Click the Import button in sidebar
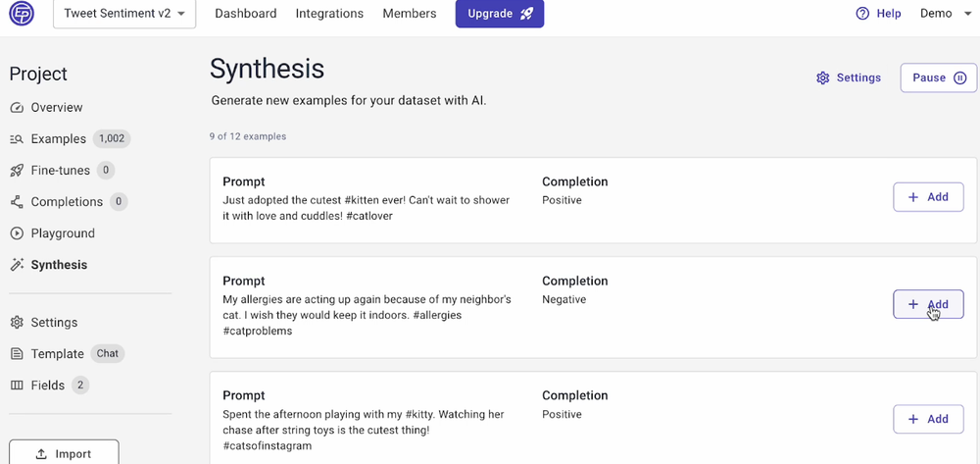The height and width of the screenshot is (464, 980). point(64,453)
